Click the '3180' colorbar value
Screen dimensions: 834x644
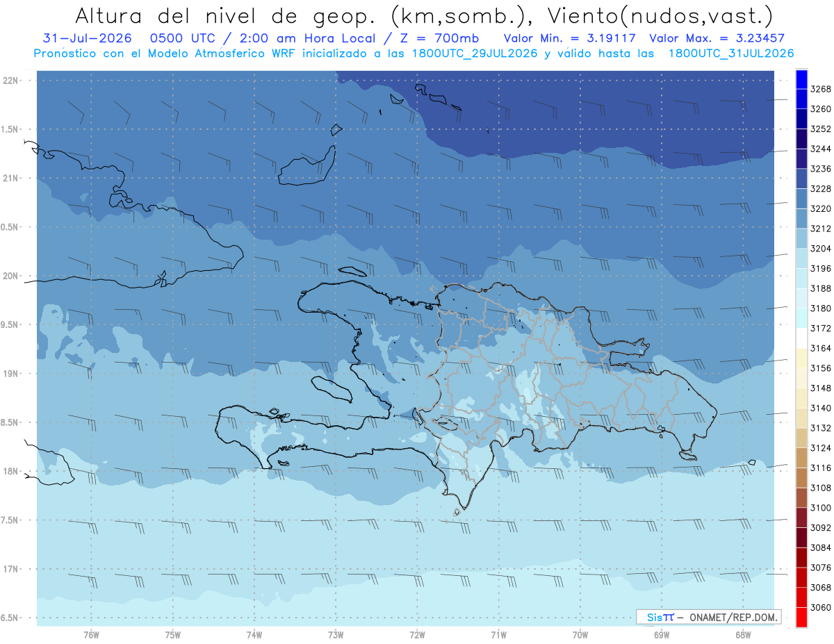coord(821,308)
